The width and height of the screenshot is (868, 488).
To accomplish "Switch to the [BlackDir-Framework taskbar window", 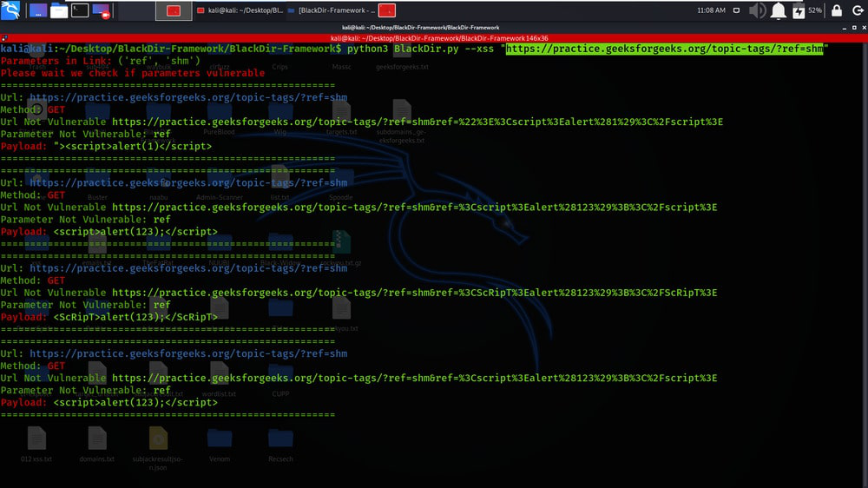I will pos(331,10).
